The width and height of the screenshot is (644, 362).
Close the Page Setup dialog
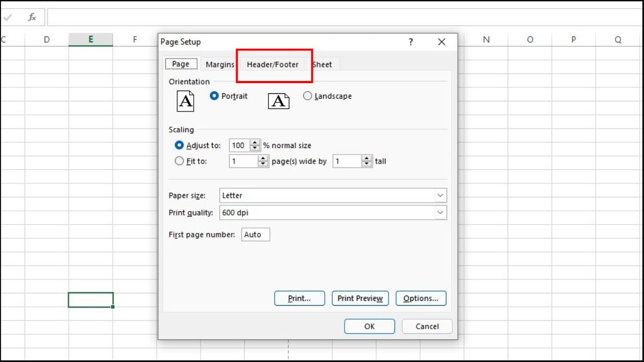coord(442,42)
